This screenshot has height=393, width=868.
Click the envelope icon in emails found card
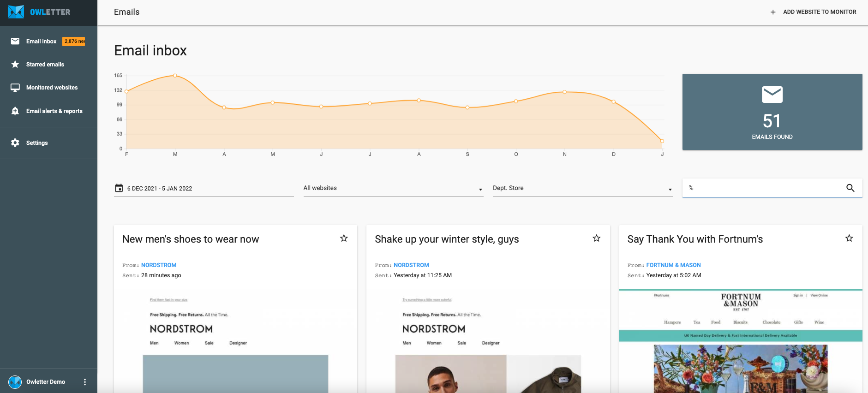click(x=772, y=95)
